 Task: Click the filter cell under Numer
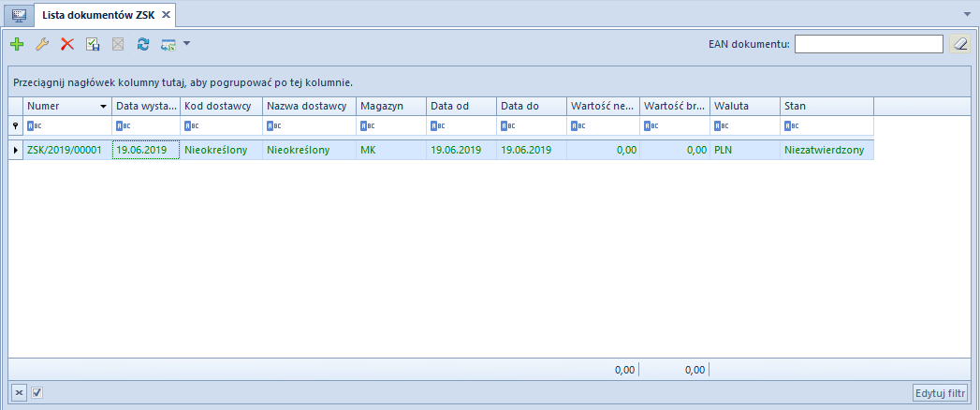(66, 125)
